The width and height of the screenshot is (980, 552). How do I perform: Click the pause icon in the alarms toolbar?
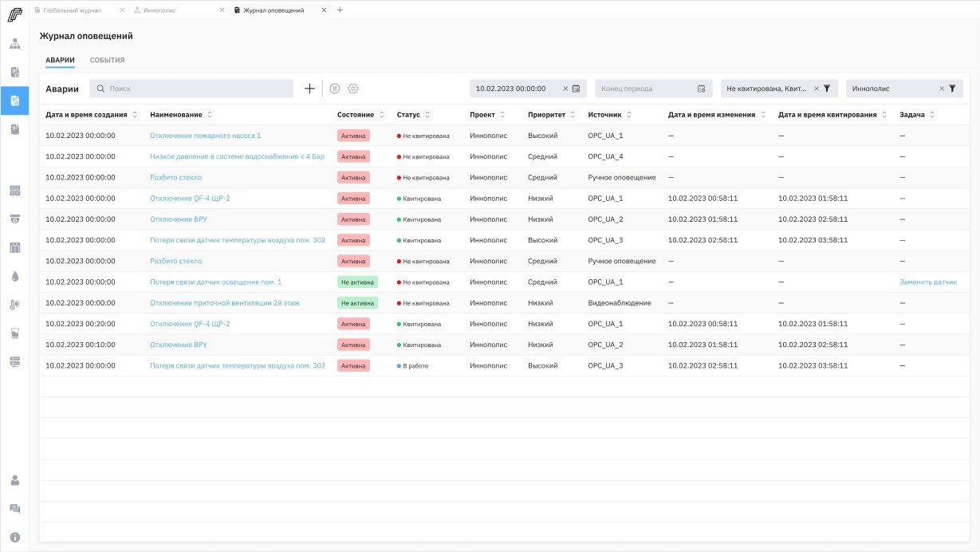pos(335,89)
